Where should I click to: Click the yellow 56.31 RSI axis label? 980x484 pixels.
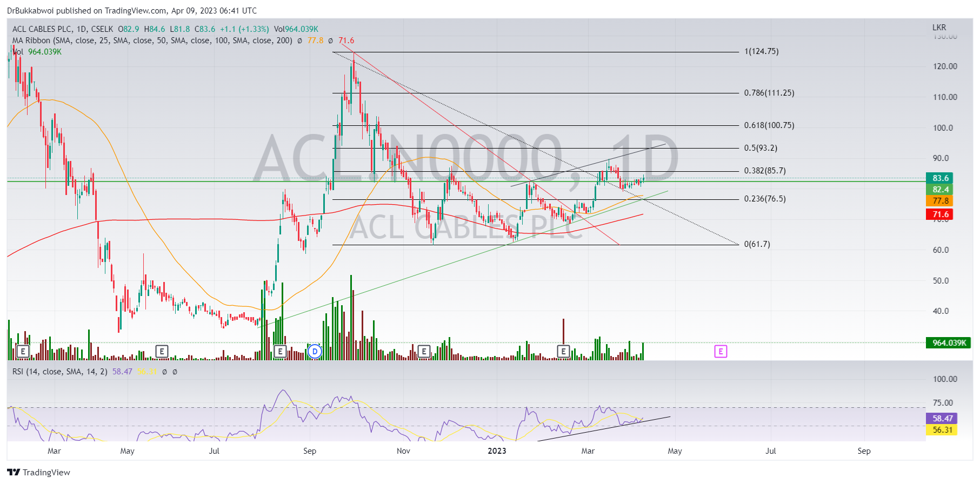tap(942, 430)
